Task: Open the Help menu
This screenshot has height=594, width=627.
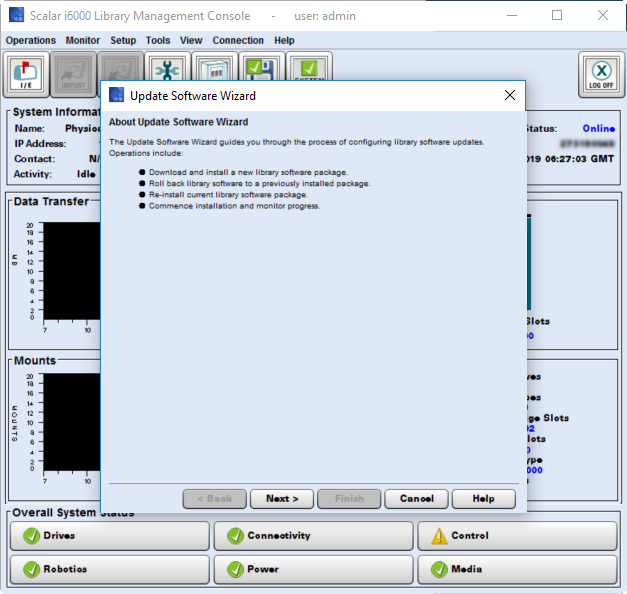Action: [x=284, y=40]
